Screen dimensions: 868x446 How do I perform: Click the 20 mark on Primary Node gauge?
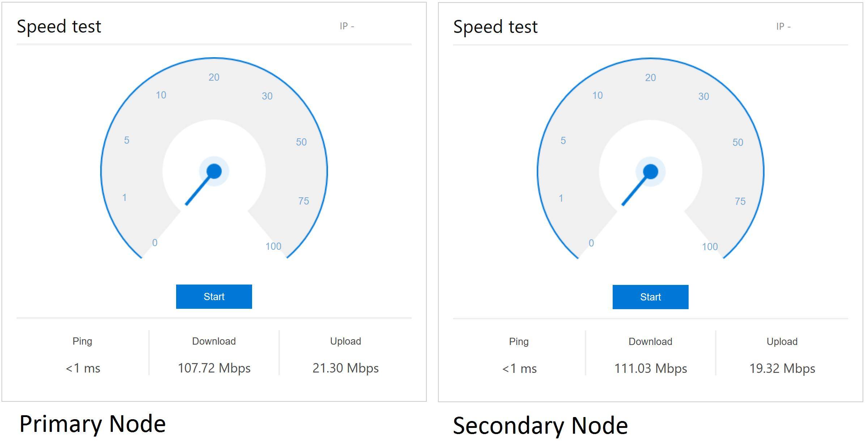(x=214, y=77)
